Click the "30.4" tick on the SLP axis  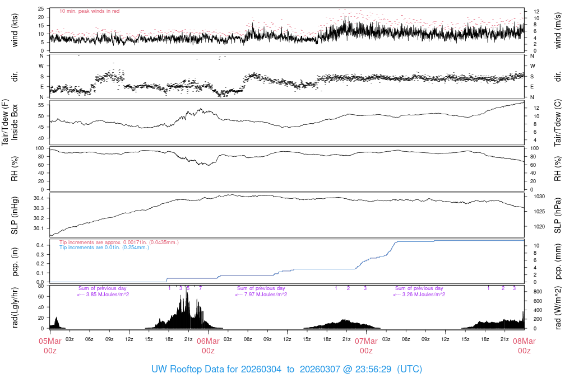39,198
